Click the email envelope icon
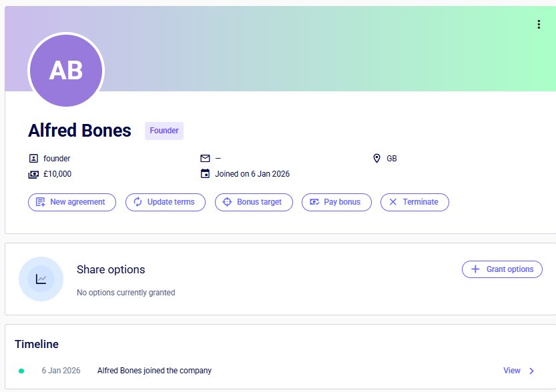Image resolution: width=556 pixels, height=392 pixels. [x=205, y=159]
